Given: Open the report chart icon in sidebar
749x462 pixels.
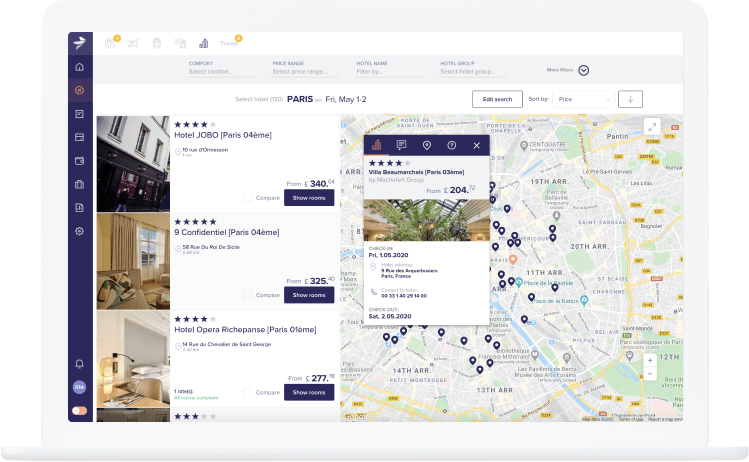Looking at the screenshot, I should point(80,208).
